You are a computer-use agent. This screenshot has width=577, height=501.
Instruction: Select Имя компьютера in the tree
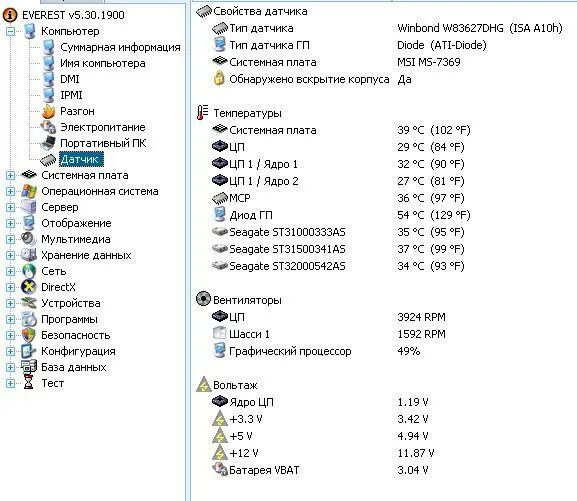pos(103,63)
